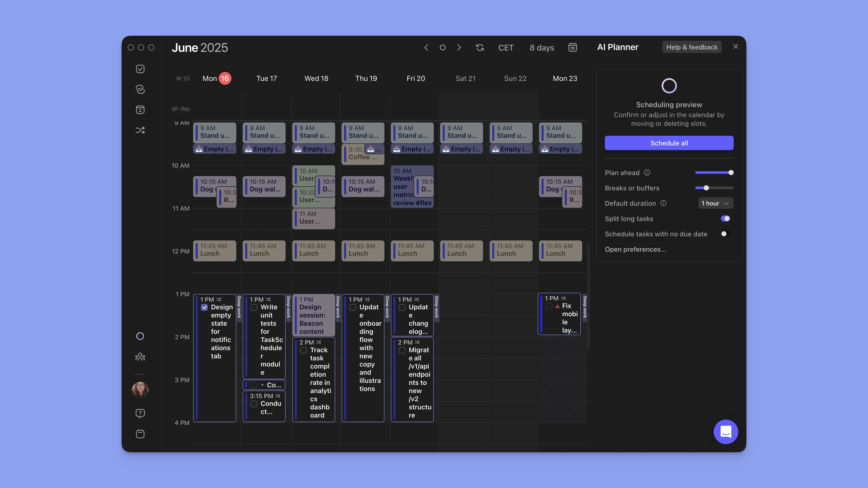Image resolution: width=868 pixels, height=488 pixels.
Task: Click the Breaks or buffers slider
Action: (714, 188)
